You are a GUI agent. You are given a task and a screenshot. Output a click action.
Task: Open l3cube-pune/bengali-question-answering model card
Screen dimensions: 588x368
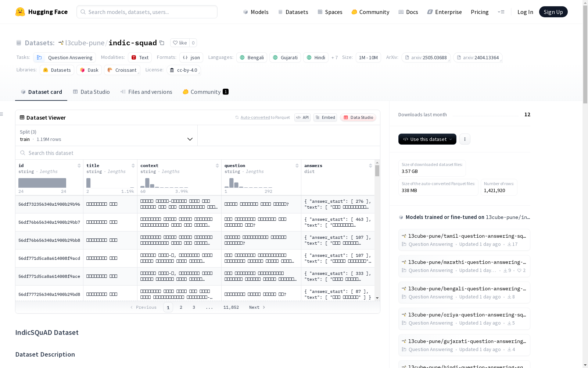464,292
